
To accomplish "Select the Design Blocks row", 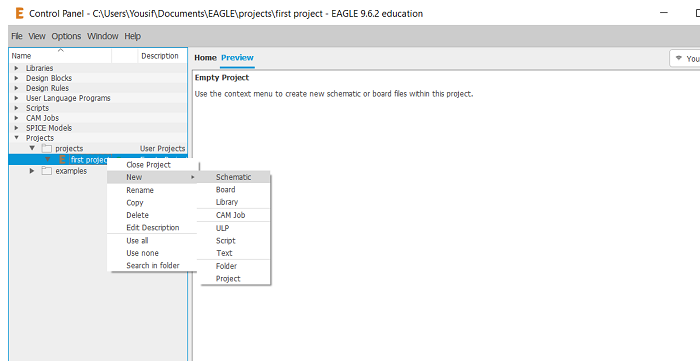I will click(98, 78).
